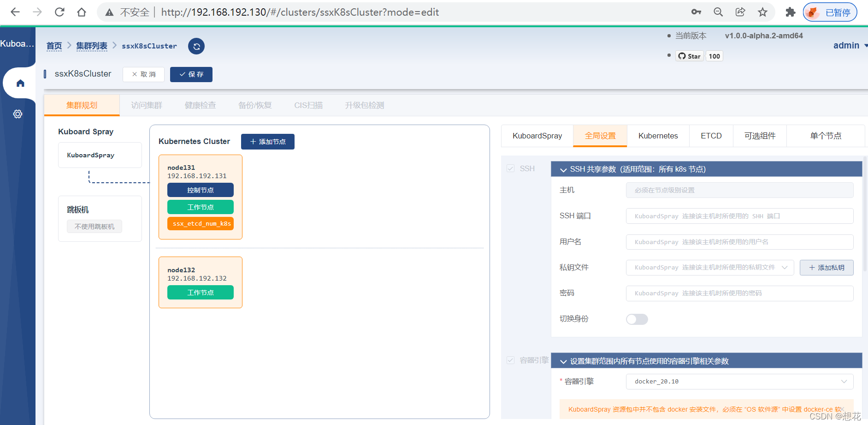Click the 主机 input field
The width and height of the screenshot is (868, 425).
[x=739, y=190]
